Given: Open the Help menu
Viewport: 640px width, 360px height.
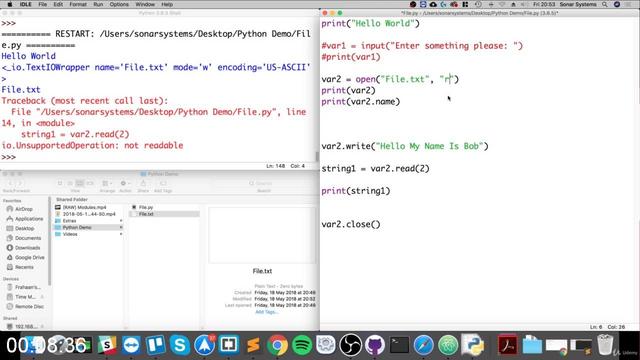Looking at the screenshot, I should pos(167,4).
